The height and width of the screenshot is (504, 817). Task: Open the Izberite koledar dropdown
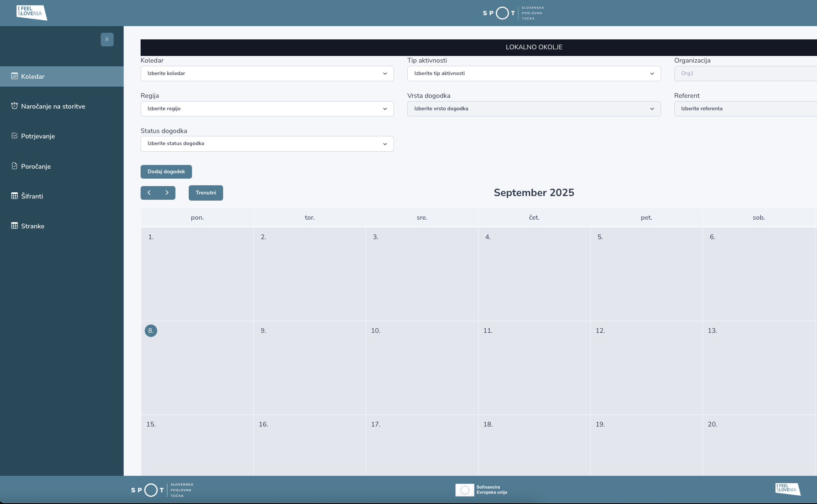pos(267,73)
